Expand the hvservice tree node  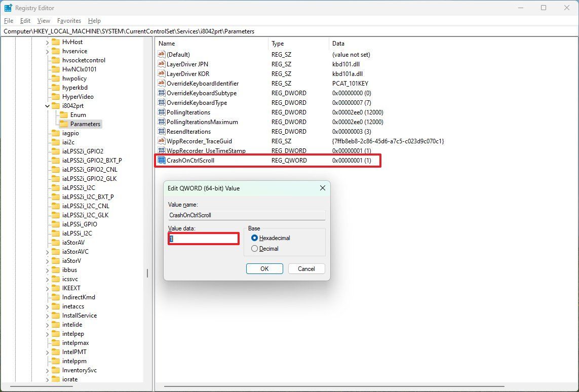click(x=47, y=51)
